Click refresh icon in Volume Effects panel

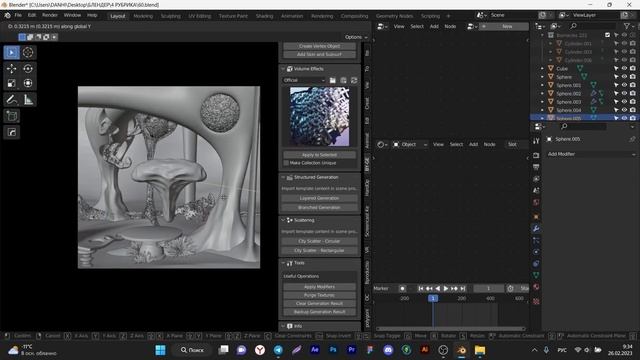click(354, 80)
